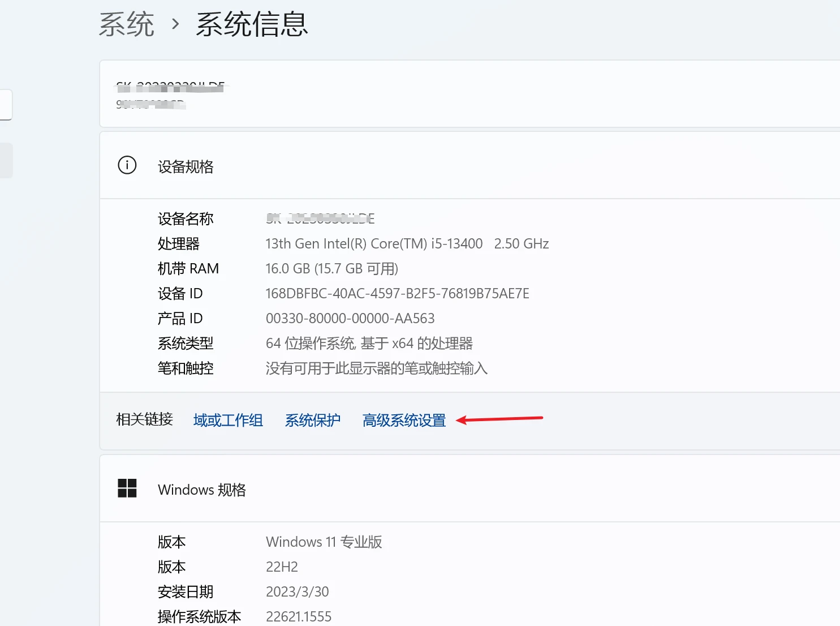Select the 产品 ID value 00330-80000-00000-AA563
The height and width of the screenshot is (626, 840).
[350, 318]
